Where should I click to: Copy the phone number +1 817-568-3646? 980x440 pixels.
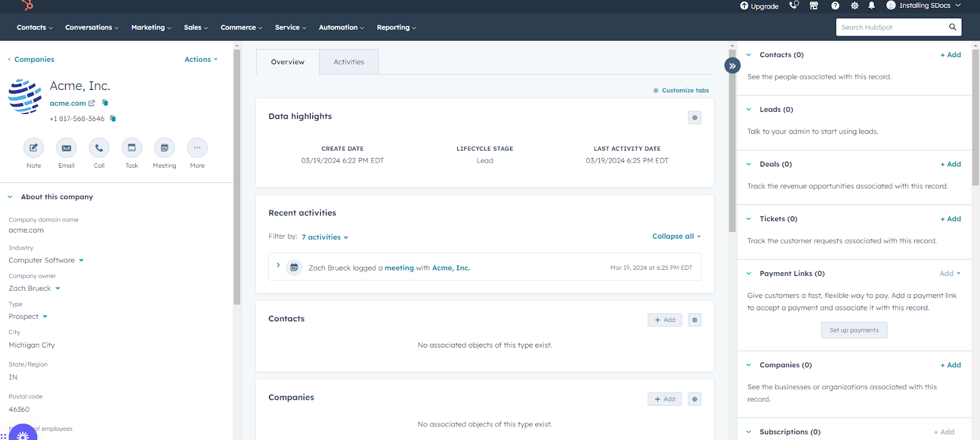pyautogui.click(x=113, y=119)
